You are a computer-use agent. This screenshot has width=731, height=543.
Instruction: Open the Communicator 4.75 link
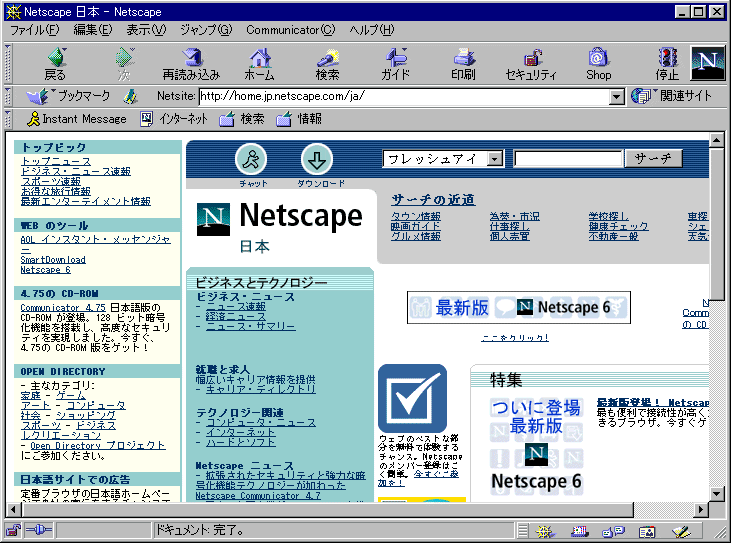(x=63, y=308)
